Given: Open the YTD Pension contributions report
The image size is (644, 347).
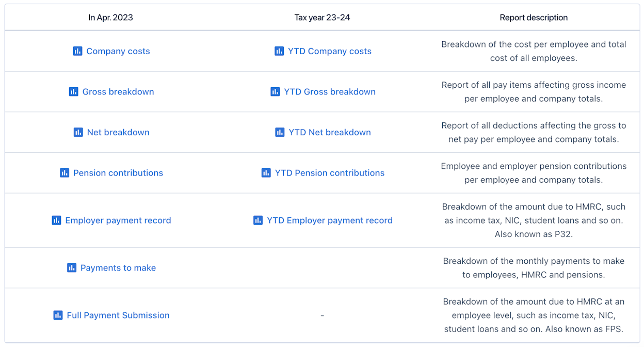Looking at the screenshot, I should coord(330,172).
